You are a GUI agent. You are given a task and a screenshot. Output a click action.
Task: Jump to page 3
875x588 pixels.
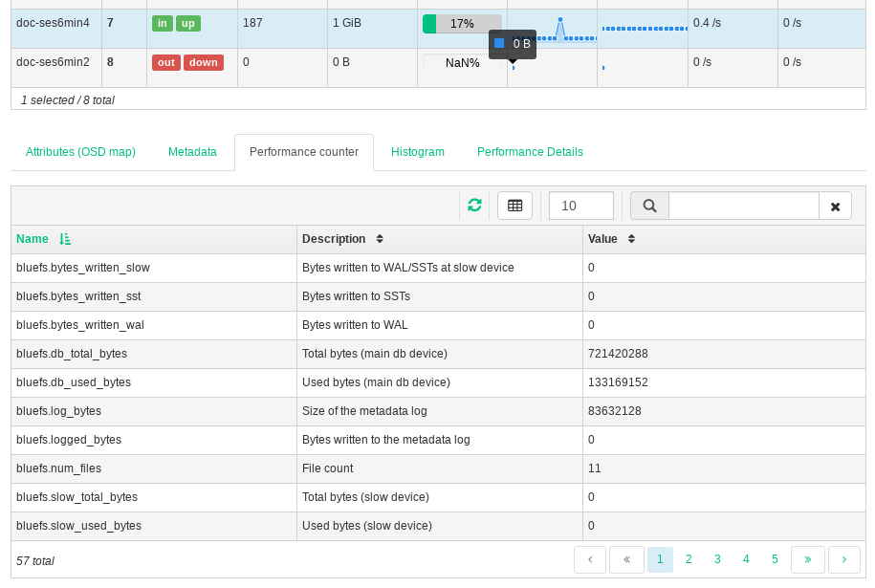[x=717, y=559]
